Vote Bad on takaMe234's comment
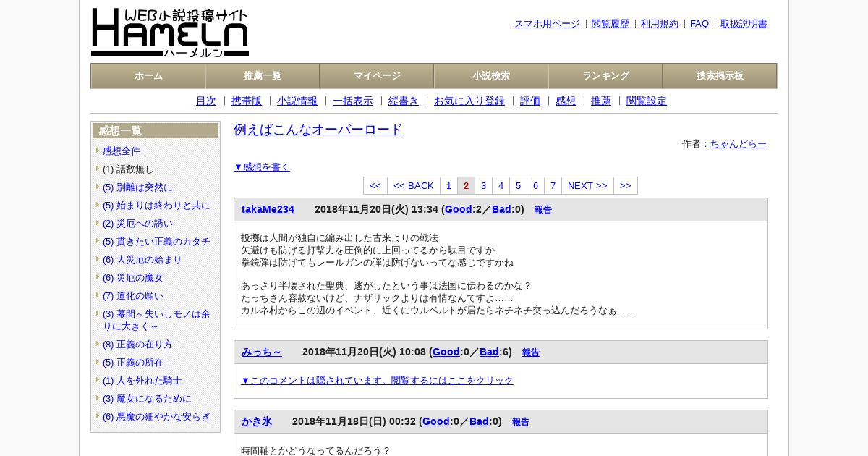 (x=501, y=210)
